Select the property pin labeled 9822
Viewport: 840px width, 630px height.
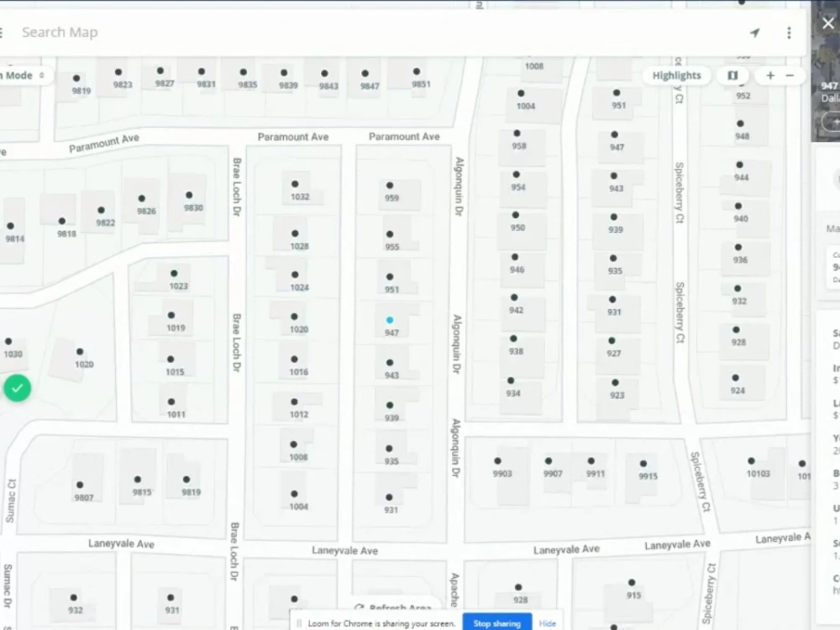pyautogui.click(x=102, y=210)
